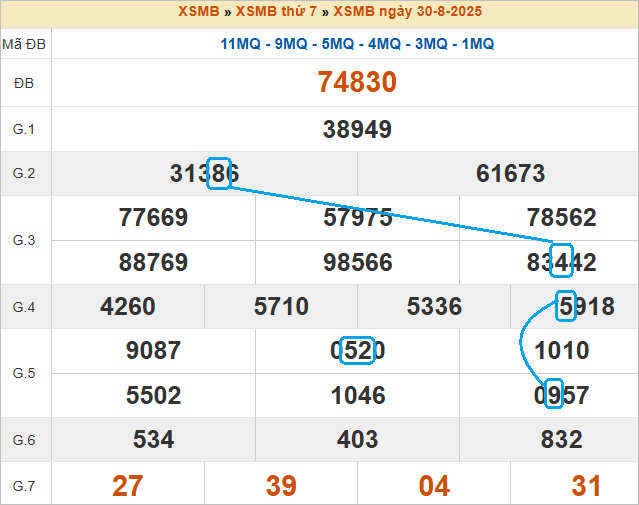Select the G.5 number 9087
The height and width of the screenshot is (505, 639).
tap(153, 350)
